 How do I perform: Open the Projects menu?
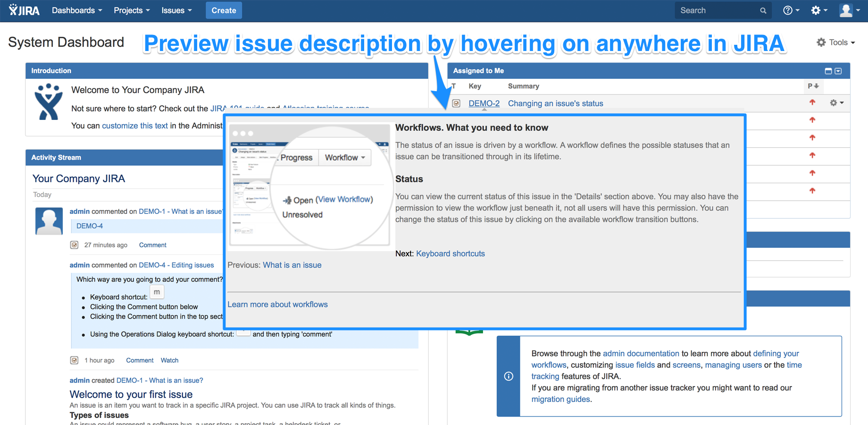pyautogui.click(x=132, y=10)
